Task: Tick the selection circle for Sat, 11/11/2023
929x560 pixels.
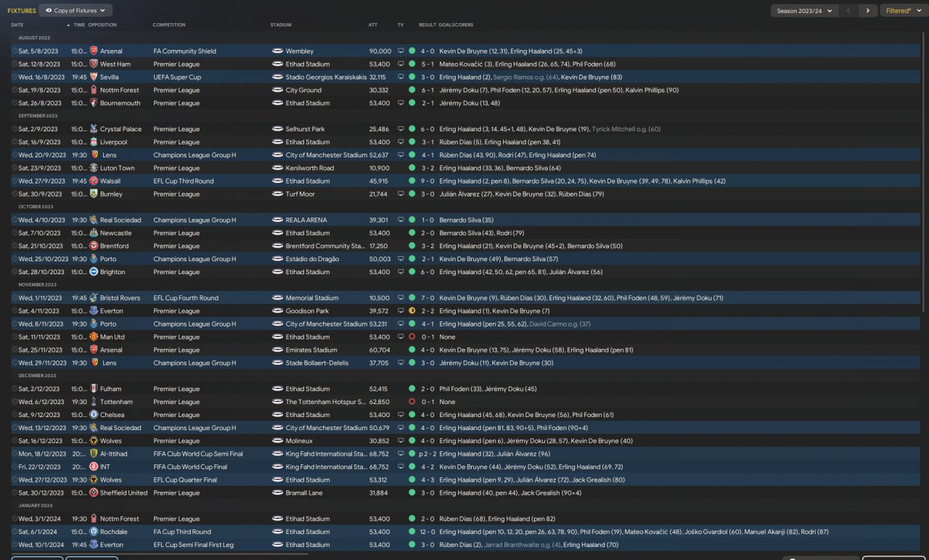Action: tap(15, 337)
